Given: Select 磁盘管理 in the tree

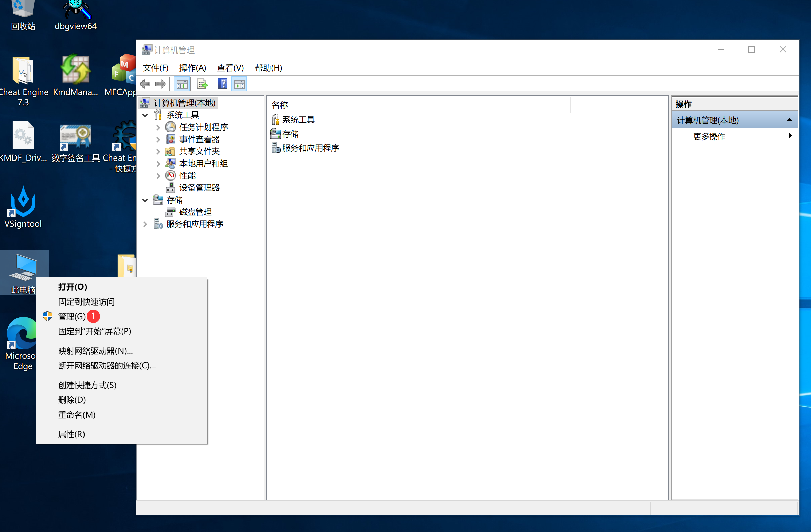Looking at the screenshot, I should click(195, 212).
